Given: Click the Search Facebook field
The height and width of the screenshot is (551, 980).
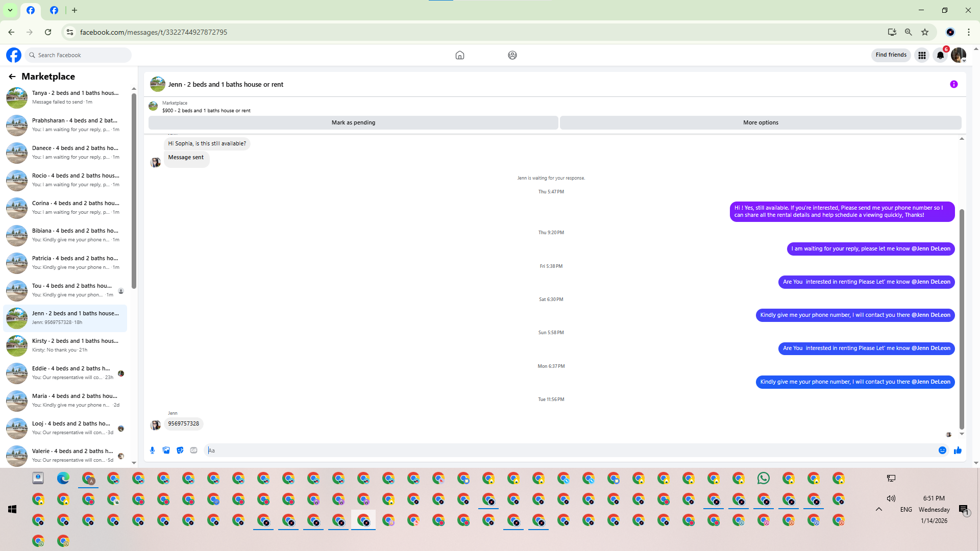Looking at the screenshot, I should [79, 55].
